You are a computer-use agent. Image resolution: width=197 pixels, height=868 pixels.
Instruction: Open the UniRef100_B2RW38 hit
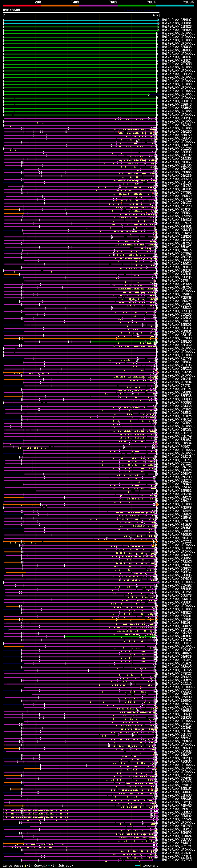pyautogui.click(x=177, y=47)
